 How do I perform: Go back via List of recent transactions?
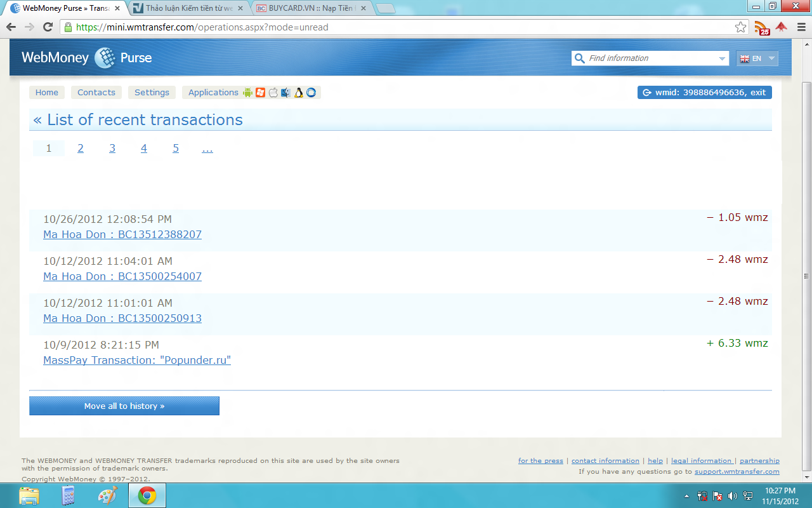click(x=138, y=120)
